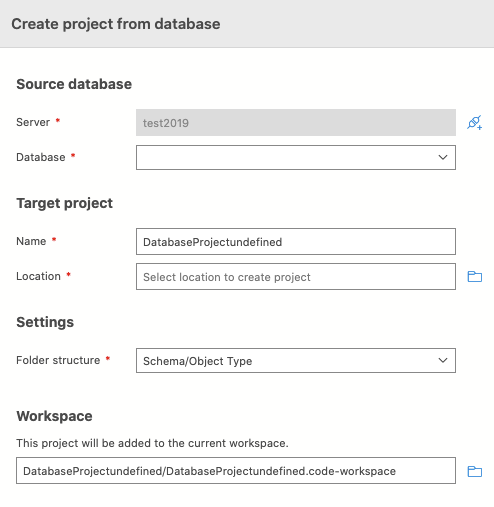Click the Workspace heading
Viewport: 494px width, 507px height.
54,416
